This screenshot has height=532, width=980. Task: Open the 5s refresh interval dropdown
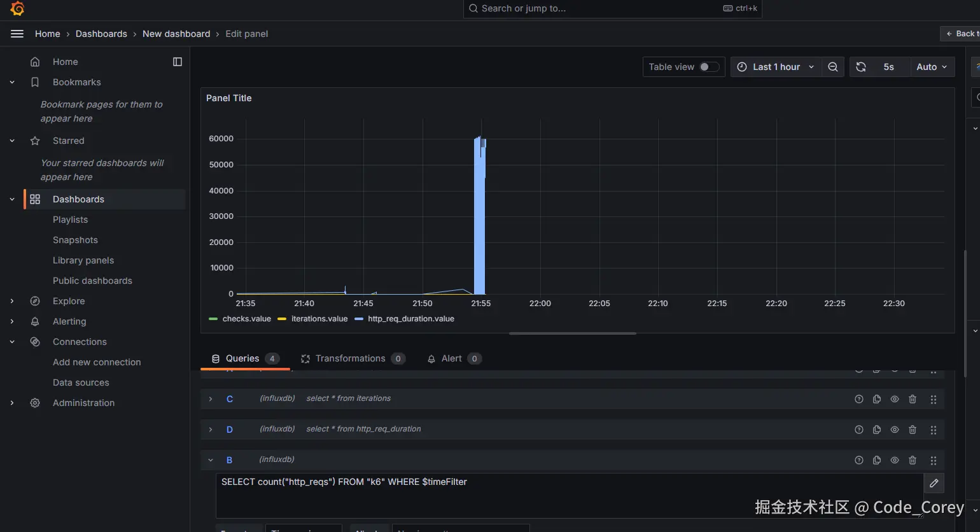[889, 67]
